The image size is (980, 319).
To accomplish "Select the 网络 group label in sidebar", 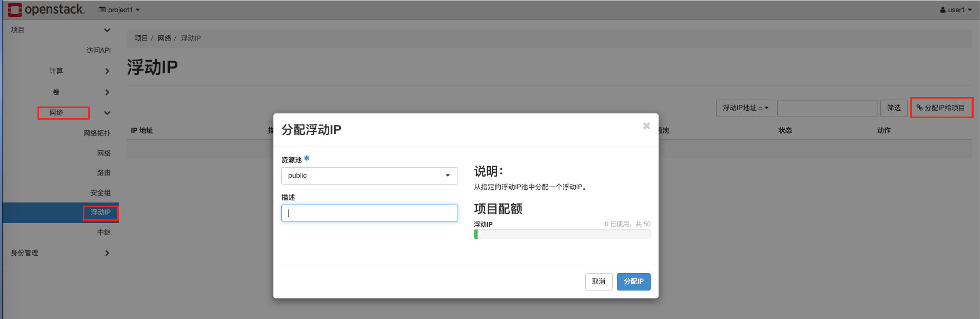I will coord(56,113).
